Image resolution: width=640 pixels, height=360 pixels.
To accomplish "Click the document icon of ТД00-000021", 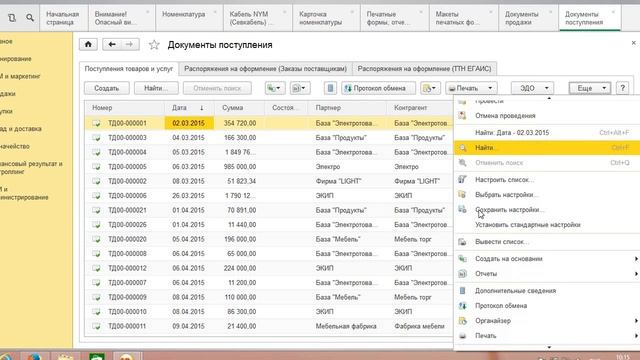I will coord(96,210).
